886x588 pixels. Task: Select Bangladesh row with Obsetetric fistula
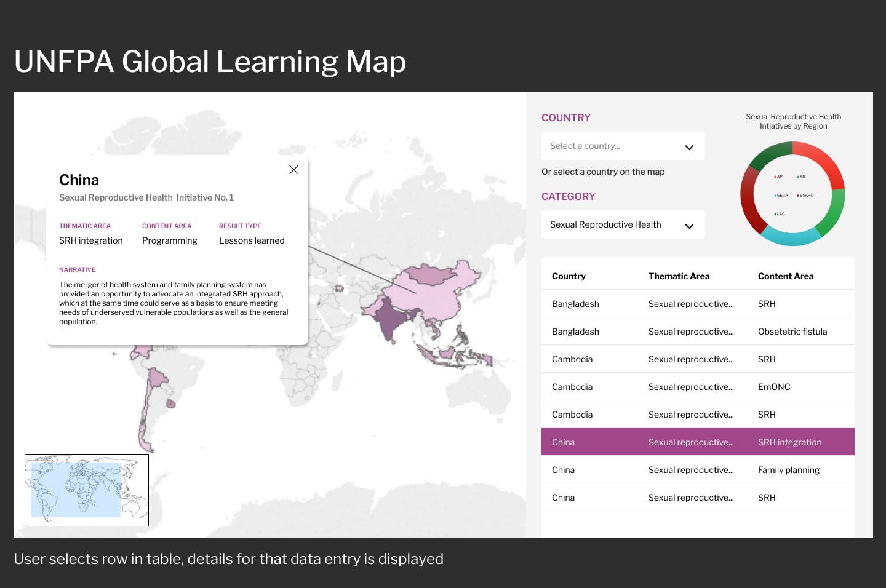tap(698, 332)
